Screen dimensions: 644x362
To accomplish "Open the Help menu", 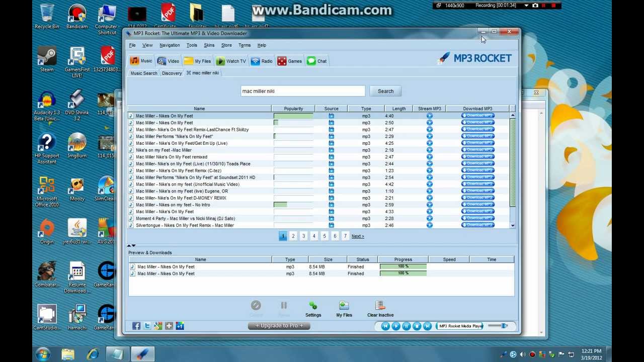I will (262, 45).
